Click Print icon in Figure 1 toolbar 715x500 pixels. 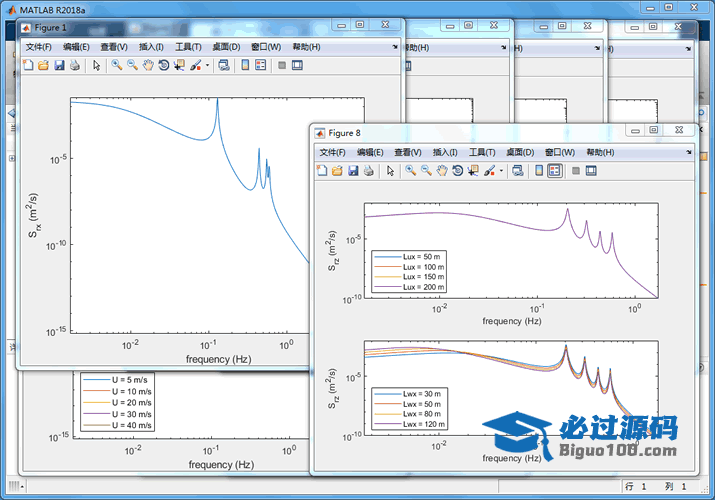point(75,65)
